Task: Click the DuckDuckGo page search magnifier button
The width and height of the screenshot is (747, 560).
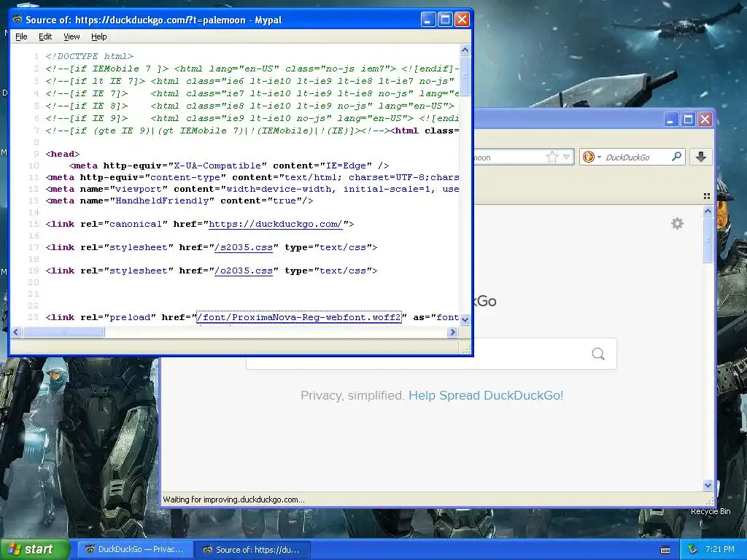Action: pyautogui.click(x=598, y=354)
